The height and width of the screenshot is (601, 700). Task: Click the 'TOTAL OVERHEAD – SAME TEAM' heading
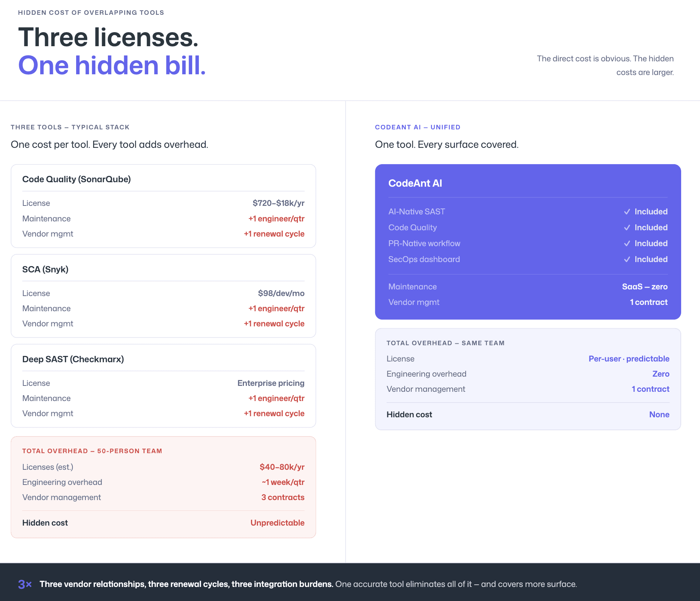[445, 343]
